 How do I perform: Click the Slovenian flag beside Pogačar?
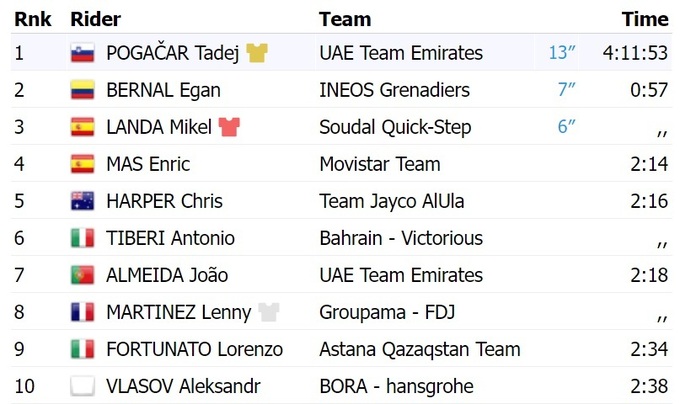pos(82,54)
